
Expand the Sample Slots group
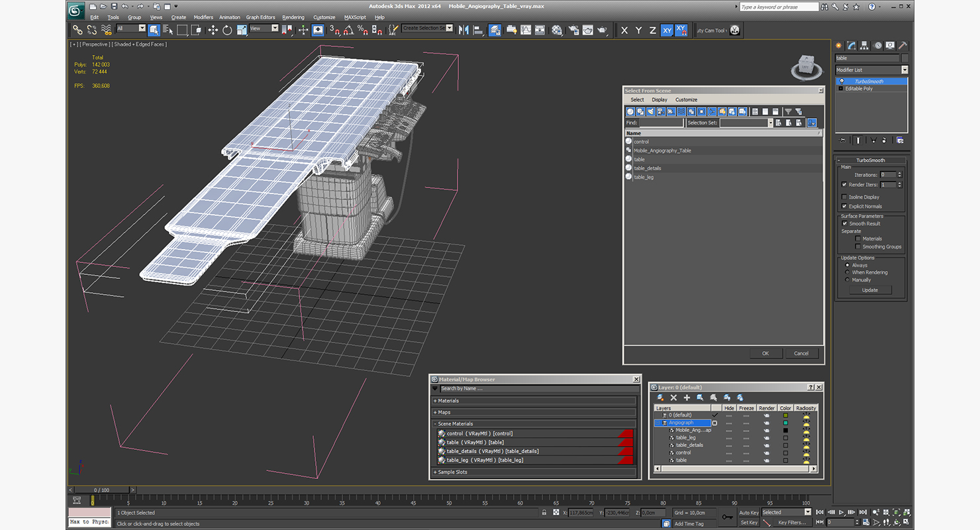click(534, 472)
